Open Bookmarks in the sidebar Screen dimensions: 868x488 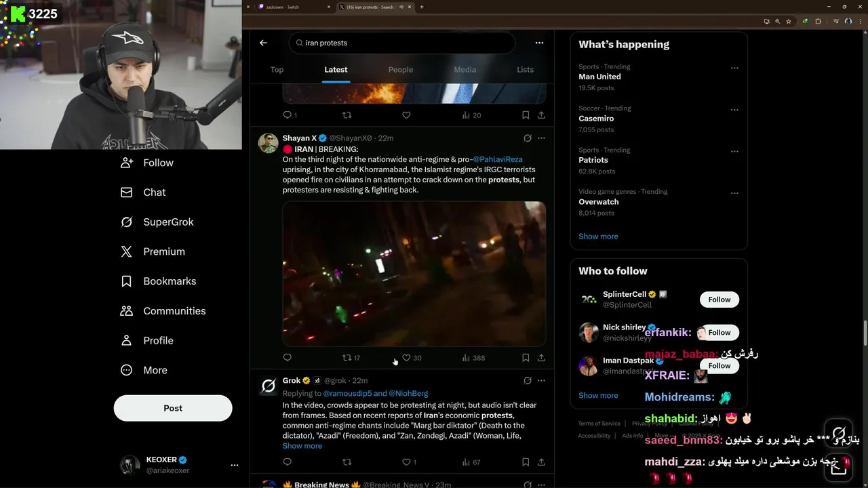tap(158, 281)
